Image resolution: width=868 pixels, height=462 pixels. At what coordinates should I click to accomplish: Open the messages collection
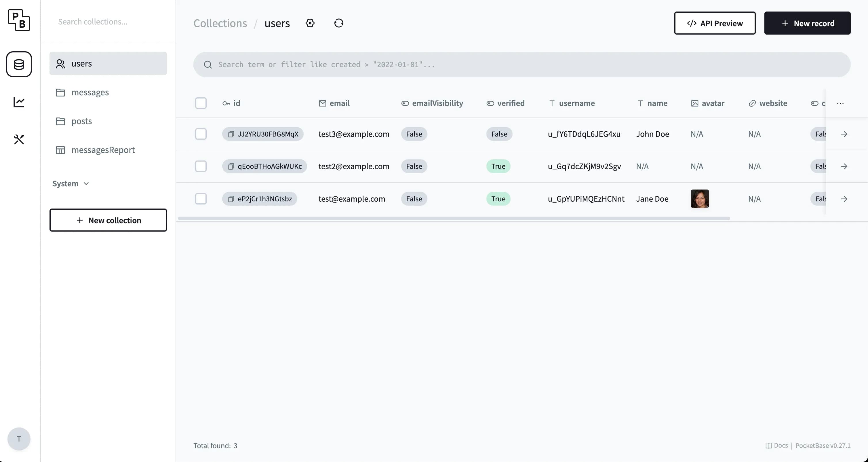(90, 92)
